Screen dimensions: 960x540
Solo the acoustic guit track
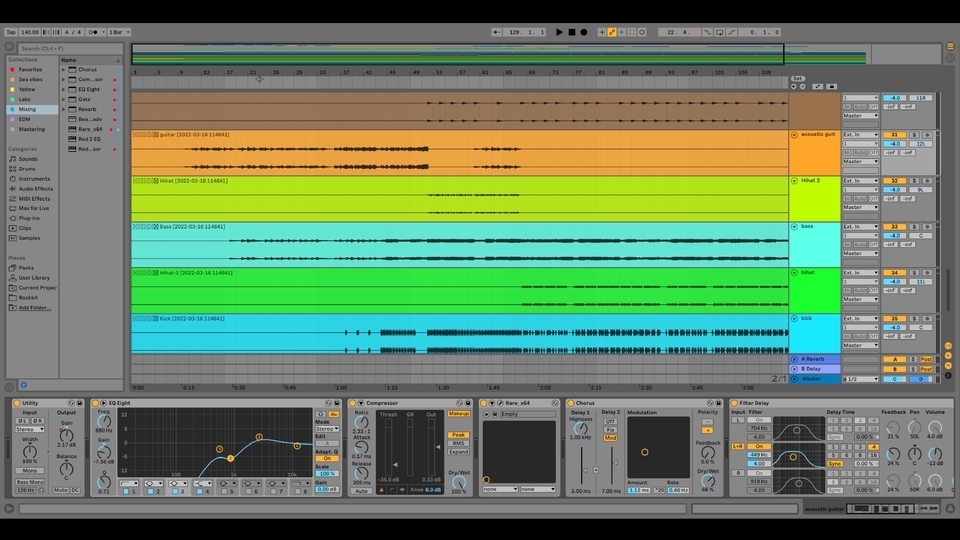[914, 135]
